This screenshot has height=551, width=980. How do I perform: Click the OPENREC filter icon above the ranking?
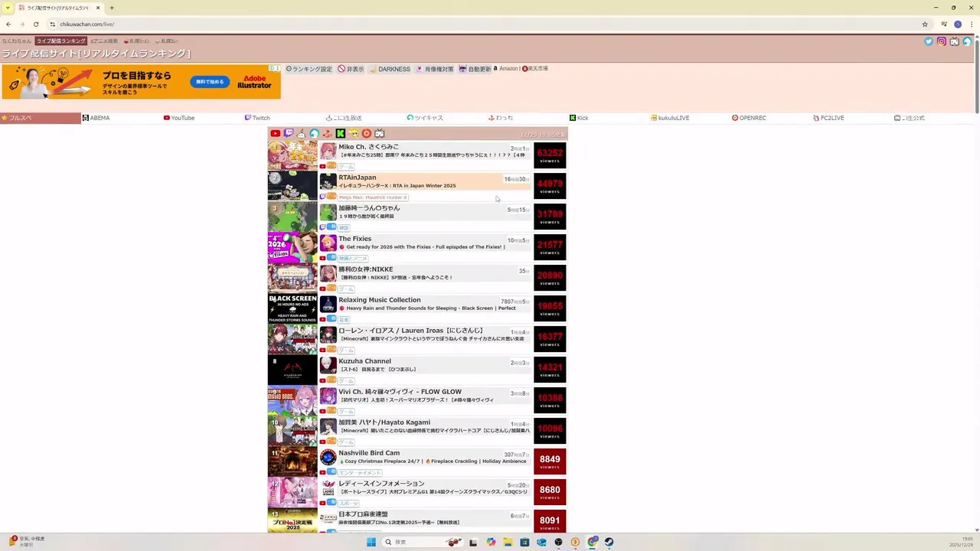click(x=366, y=133)
